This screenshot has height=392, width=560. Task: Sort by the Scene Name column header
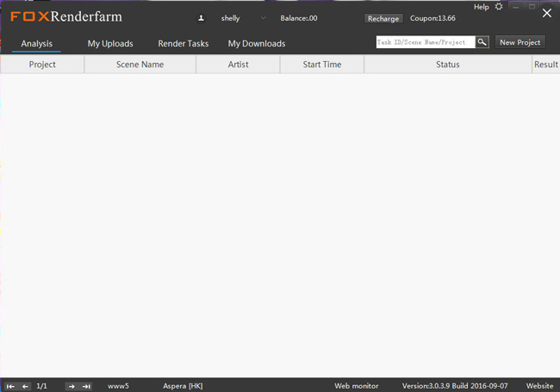[x=140, y=65]
